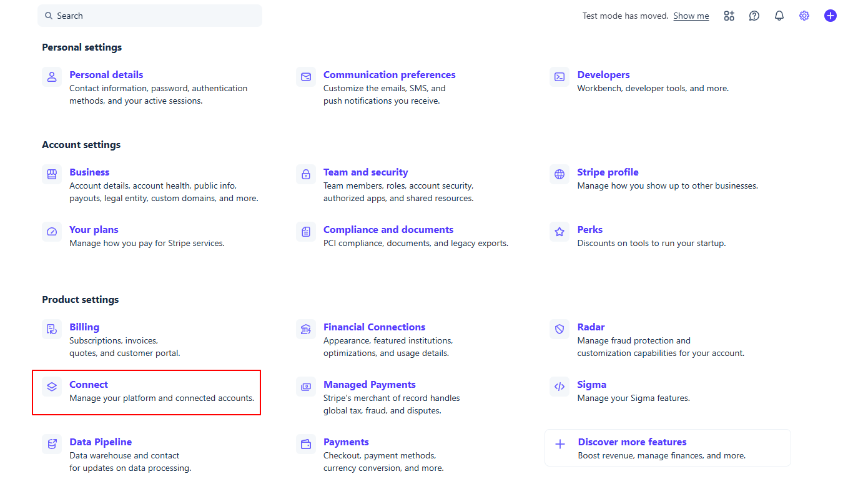Open the apps grid icon
The width and height of the screenshot is (843, 504).
point(729,16)
